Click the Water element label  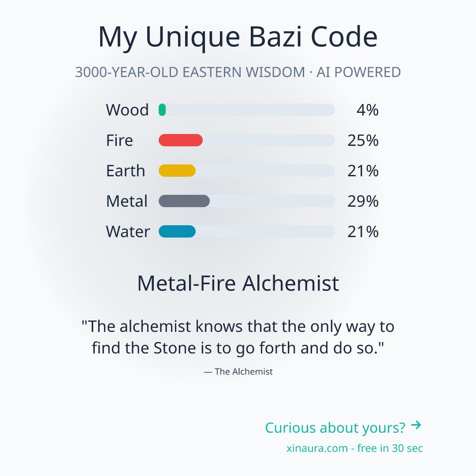[128, 231]
